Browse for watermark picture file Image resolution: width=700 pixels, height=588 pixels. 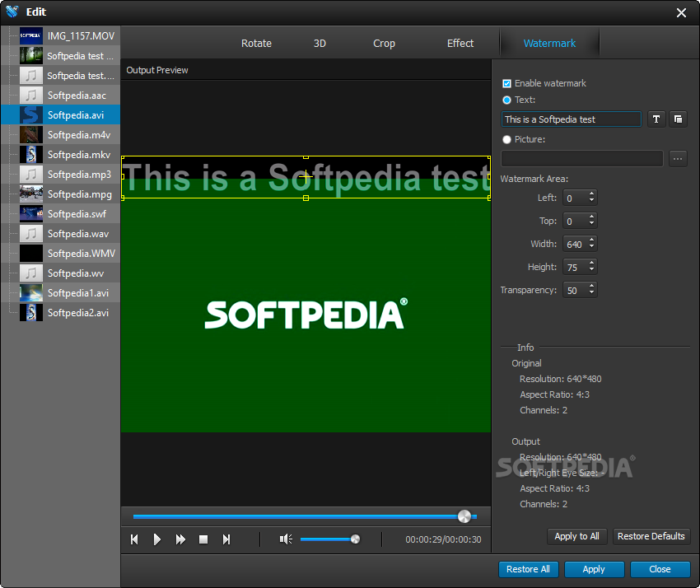tap(678, 158)
